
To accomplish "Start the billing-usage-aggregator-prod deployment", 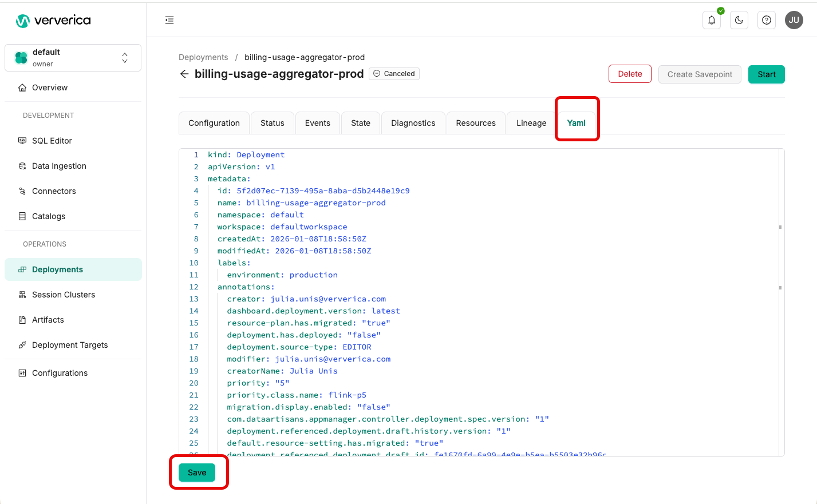I will point(766,74).
